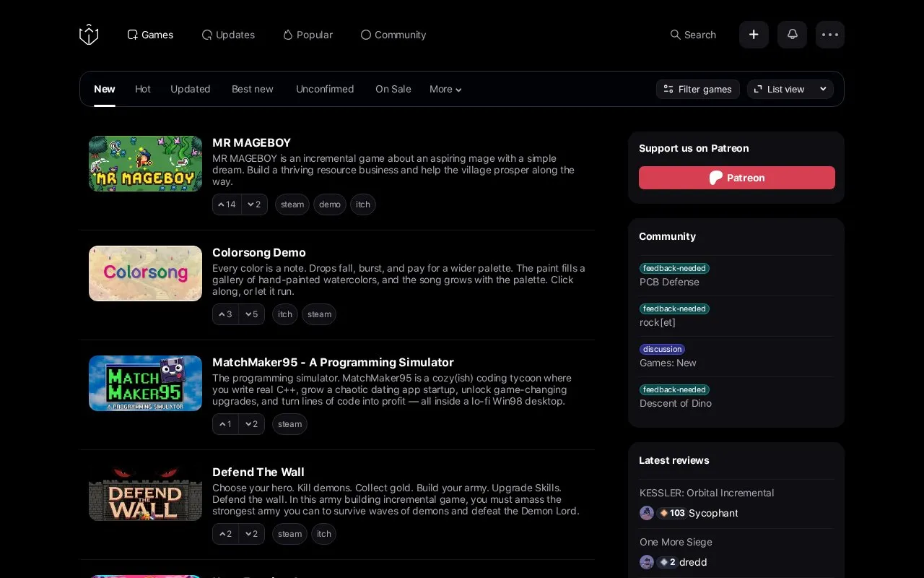The width and height of the screenshot is (924, 578).
Task: Open Colorsong thumbnail image
Action: click(145, 273)
